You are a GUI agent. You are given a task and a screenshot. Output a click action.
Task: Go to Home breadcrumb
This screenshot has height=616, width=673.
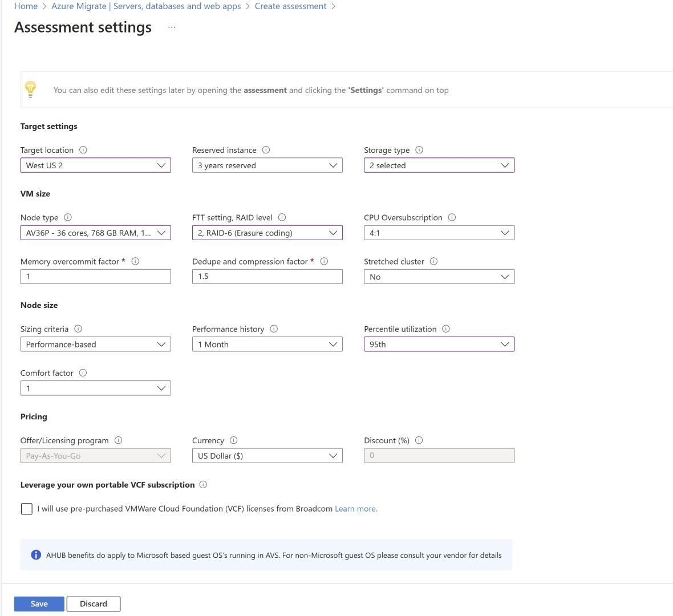[x=26, y=6]
